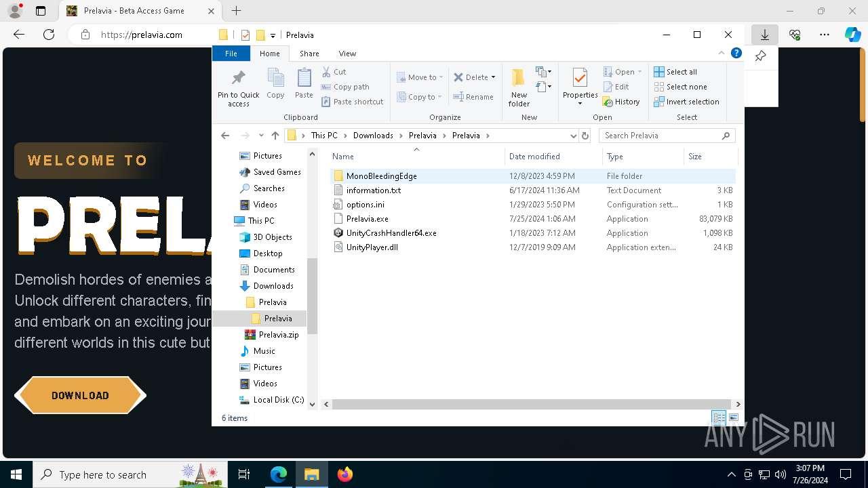Go up one folder level
The height and width of the screenshot is (488, 868).
coord(275,136)
